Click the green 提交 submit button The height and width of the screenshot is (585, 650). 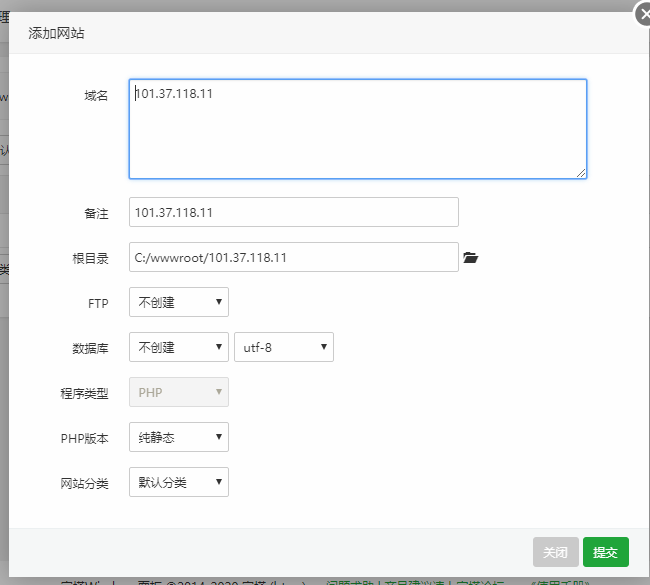(606, 552)
